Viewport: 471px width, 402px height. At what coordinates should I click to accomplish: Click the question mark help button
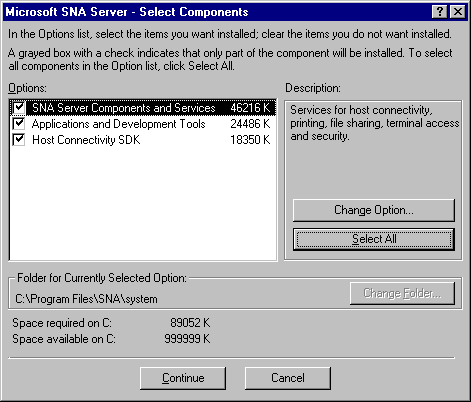[x=439, y=12]
